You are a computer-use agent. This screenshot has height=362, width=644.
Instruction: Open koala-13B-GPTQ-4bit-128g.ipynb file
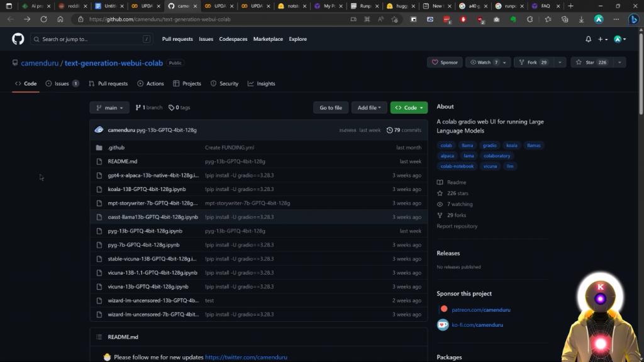pyautogui.click(x=147, y=189)
